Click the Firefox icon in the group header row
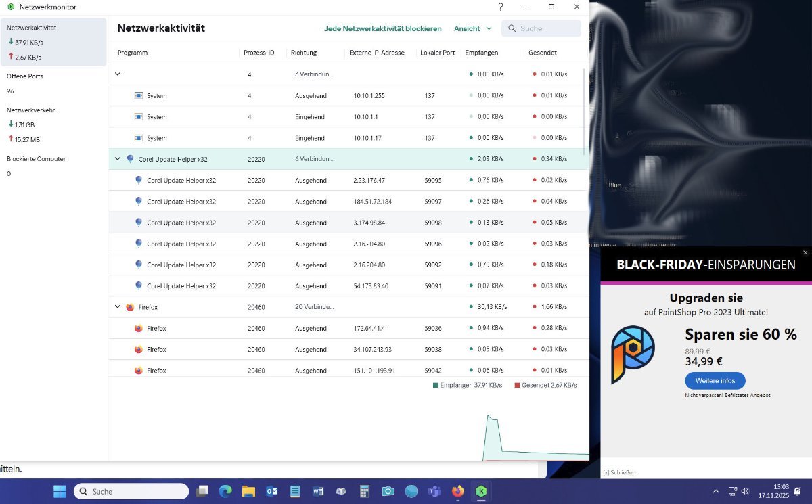Viewport: 812px width, 504px height. (130, 306)
